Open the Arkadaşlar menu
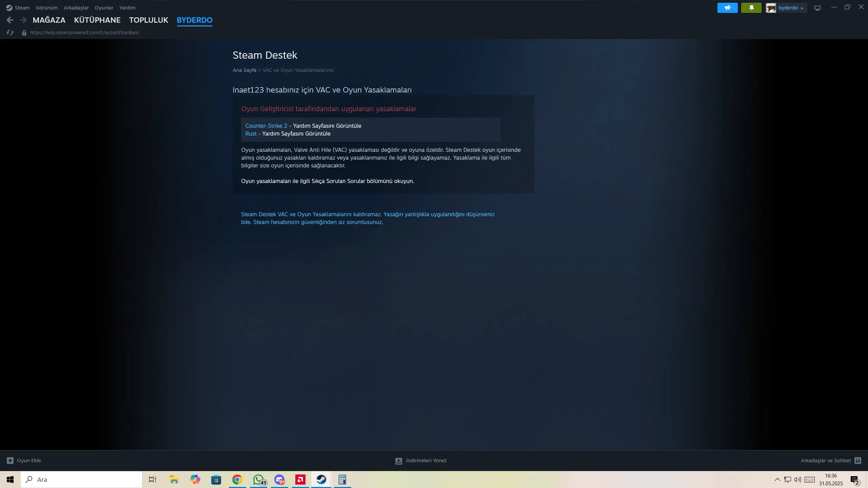This screenshot has width=868, height=488. 76,7
